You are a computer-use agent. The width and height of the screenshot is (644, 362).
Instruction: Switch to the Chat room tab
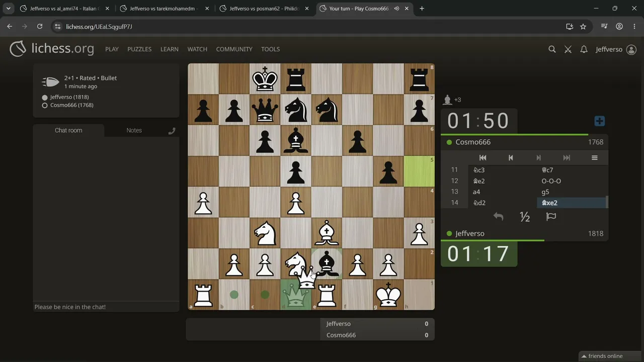point(68,130)
